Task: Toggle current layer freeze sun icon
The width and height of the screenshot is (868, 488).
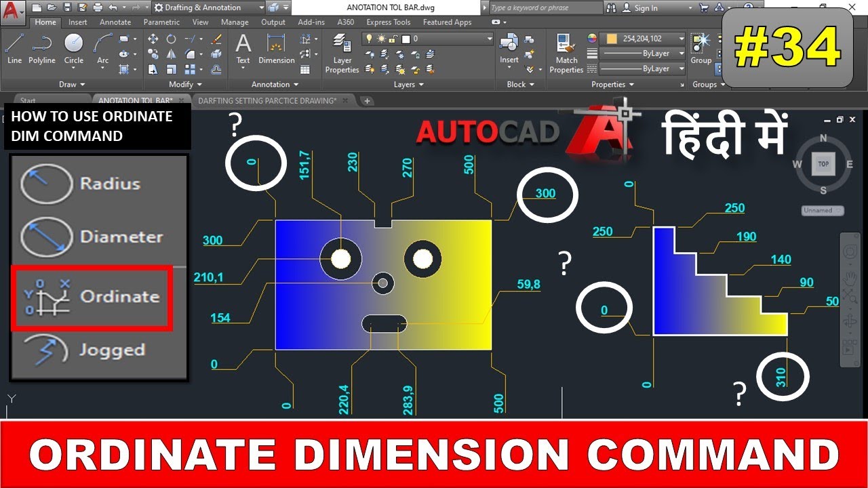Action: 380,39
